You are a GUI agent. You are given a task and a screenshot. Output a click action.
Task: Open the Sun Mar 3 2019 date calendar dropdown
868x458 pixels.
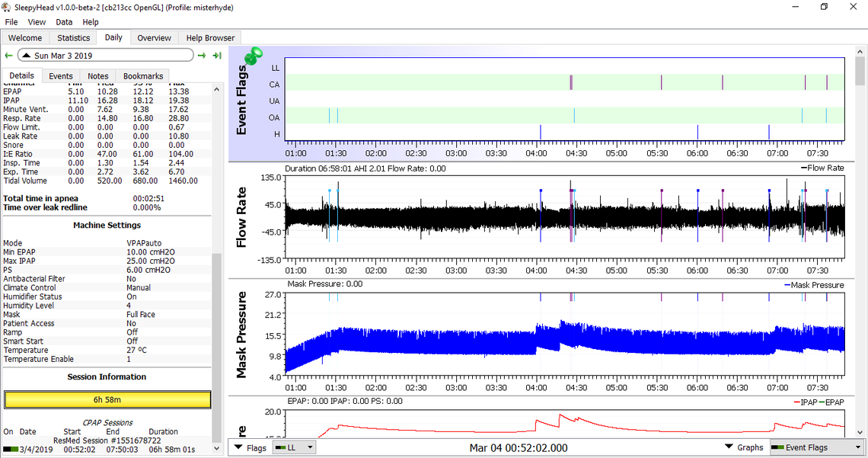[105, 56]
